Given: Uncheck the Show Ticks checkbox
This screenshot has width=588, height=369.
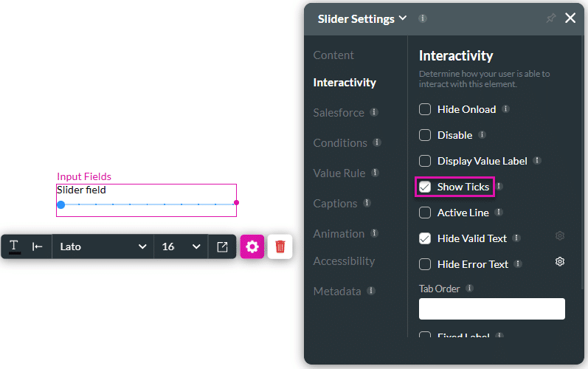Looking at the screenshot, I should coord(425,187).
